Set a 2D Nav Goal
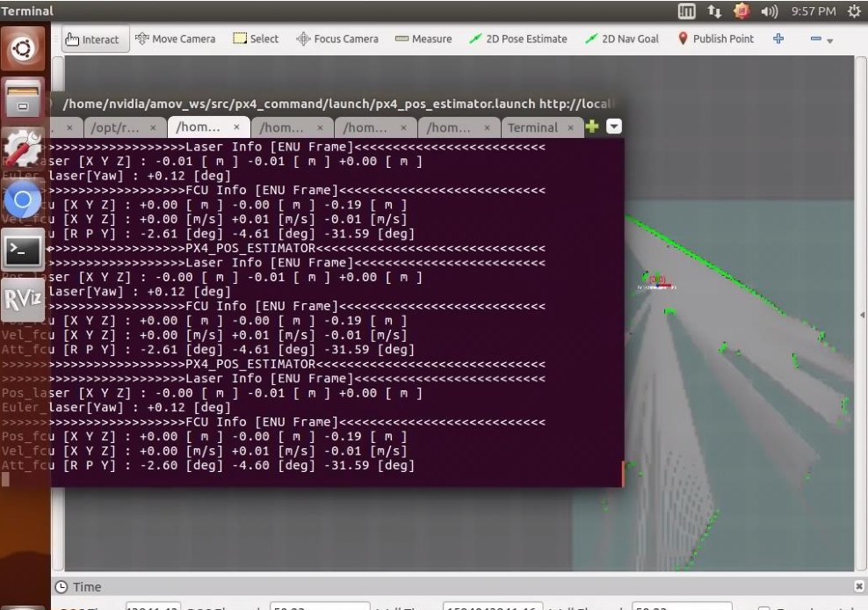Image resolution: width=868 pixels, height=610 pixels. coord(622,39)
